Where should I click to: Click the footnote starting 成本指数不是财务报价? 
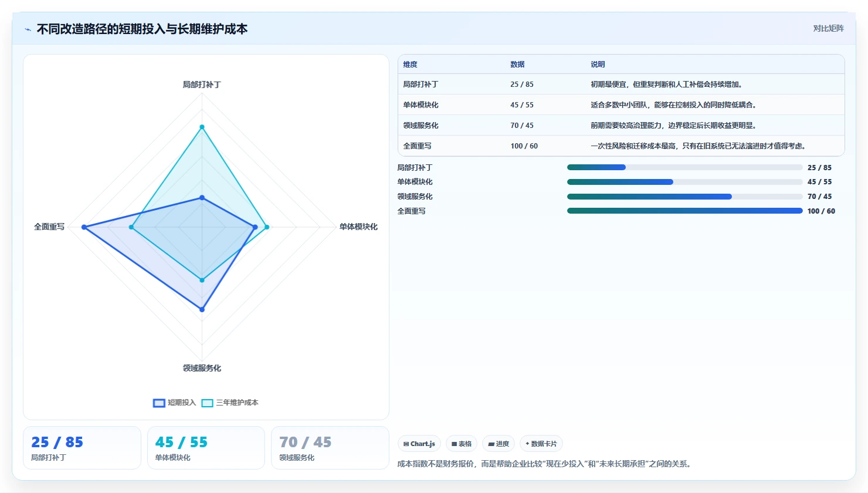[x=546, y=464]
